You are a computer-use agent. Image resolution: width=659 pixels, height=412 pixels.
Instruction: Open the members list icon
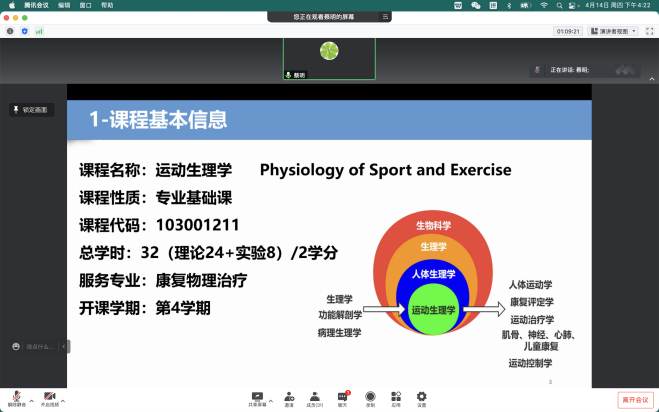315,397
